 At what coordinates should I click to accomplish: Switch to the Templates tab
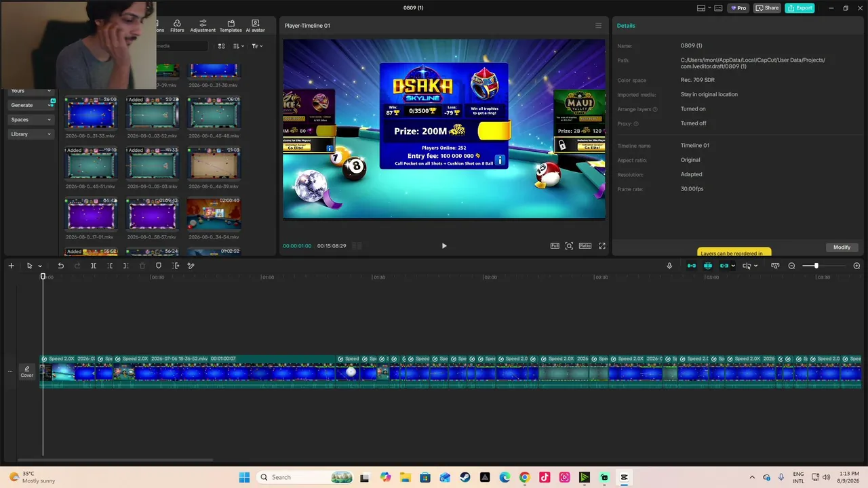click(x=231, y=26)
